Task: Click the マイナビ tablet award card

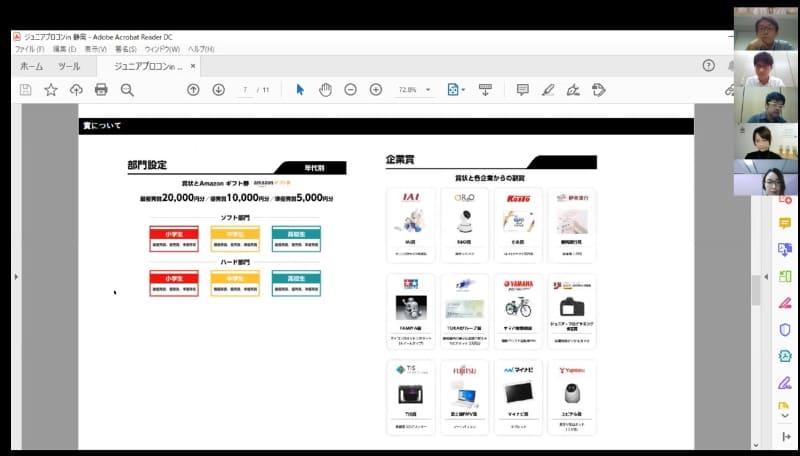Action: [518, 397]
